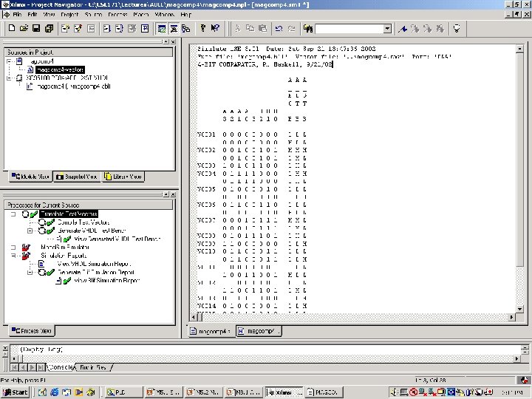Select Compile Test Vectors process
532x399 pixels.
tap(83, 222)
